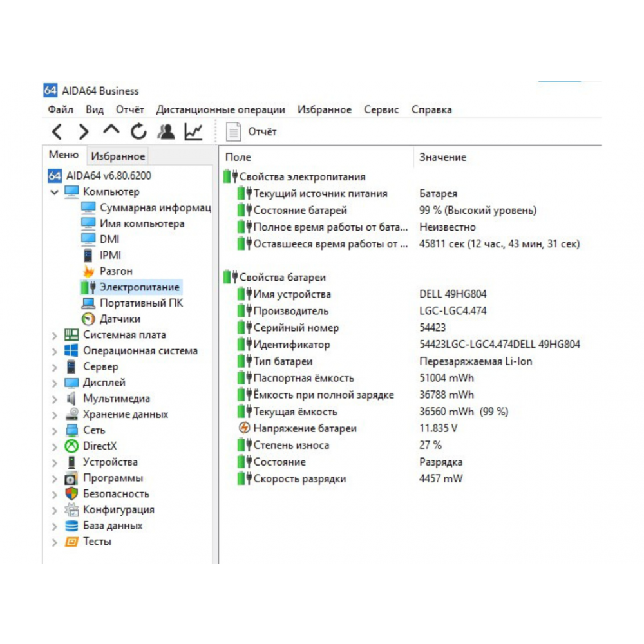644x644 pixels.
Task: Click the IPMI server icon in tree
Action: point(88,256)
